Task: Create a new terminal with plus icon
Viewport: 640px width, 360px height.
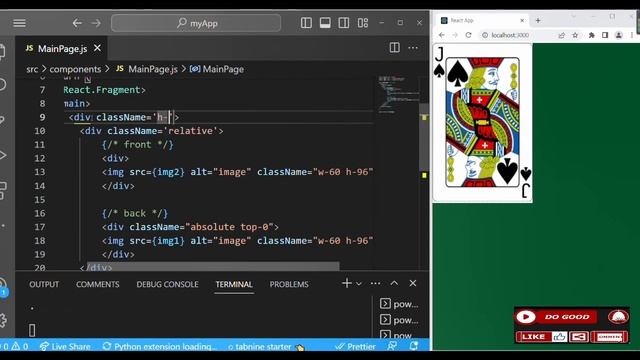Action: coord(347,283)
